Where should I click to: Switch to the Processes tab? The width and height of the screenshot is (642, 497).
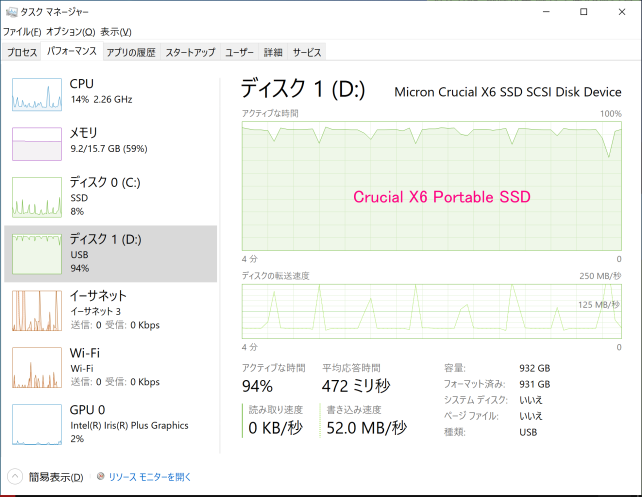[22, 51]
